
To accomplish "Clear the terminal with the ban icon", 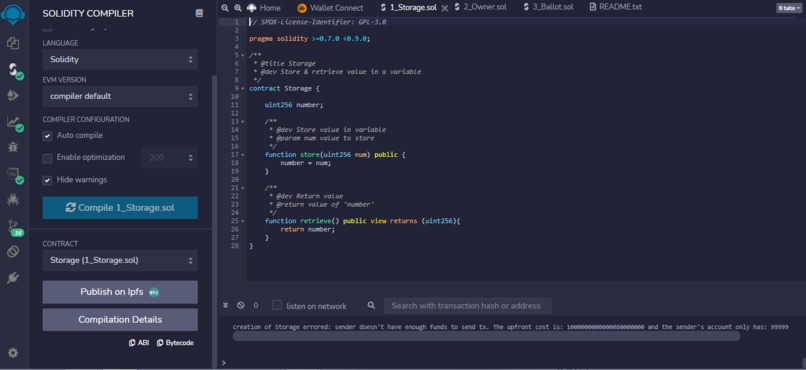I will (x=241, y=305).
